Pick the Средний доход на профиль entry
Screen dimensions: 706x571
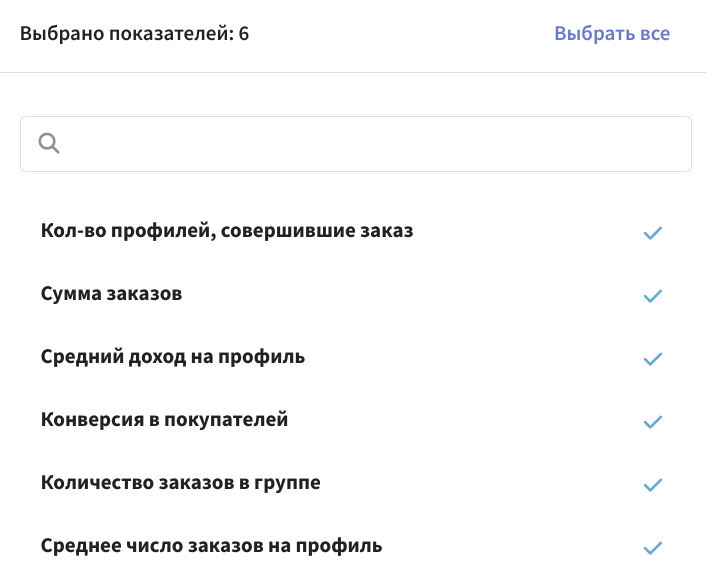point(173,357)
